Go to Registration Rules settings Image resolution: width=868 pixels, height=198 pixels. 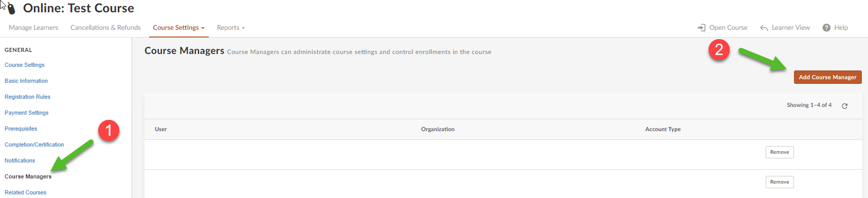(x=27, y=97)
